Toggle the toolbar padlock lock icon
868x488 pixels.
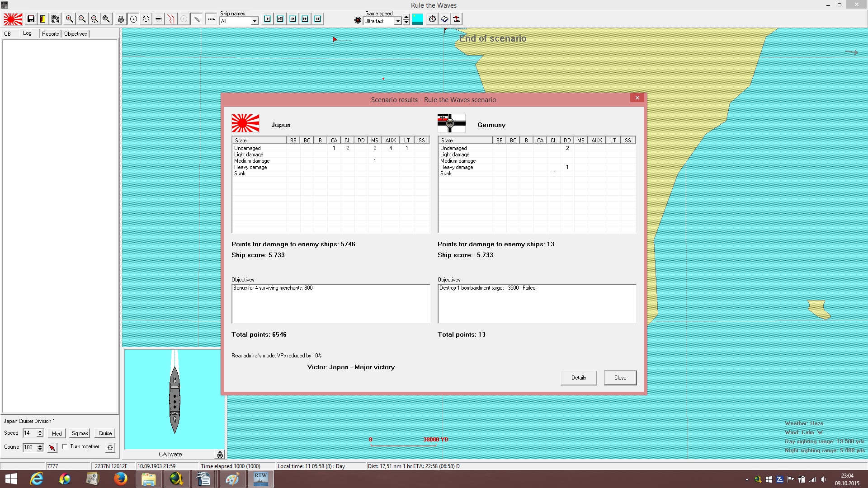coord(121,19)
